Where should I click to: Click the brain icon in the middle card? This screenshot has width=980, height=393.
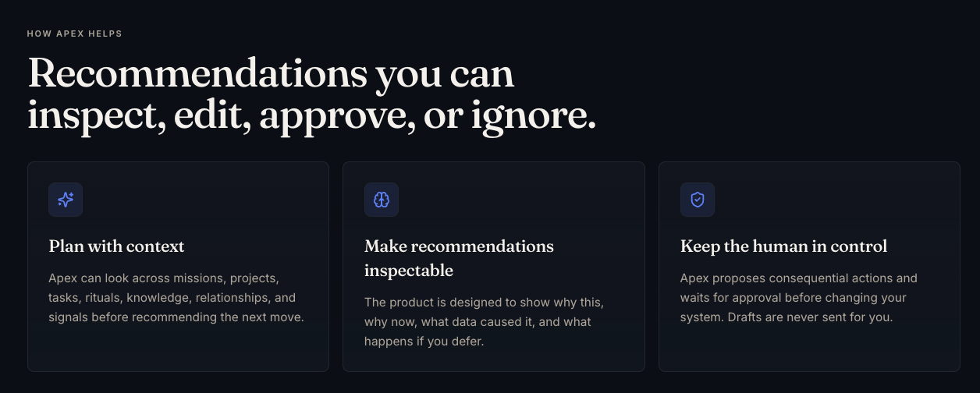pyautogui.click(x=382, y=200)
